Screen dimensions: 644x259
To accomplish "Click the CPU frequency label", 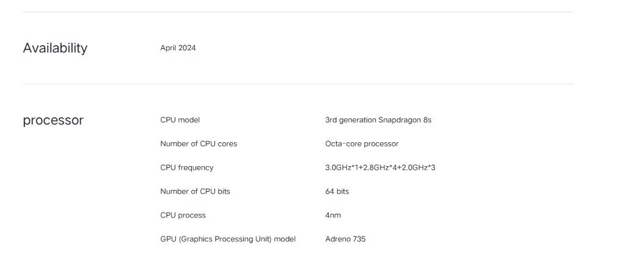I will coord(187,167).
